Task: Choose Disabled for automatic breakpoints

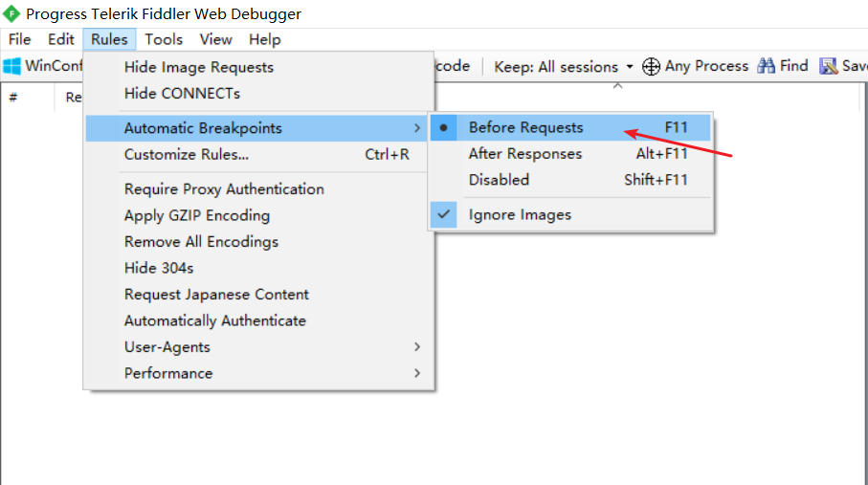Action: point(499,180)
